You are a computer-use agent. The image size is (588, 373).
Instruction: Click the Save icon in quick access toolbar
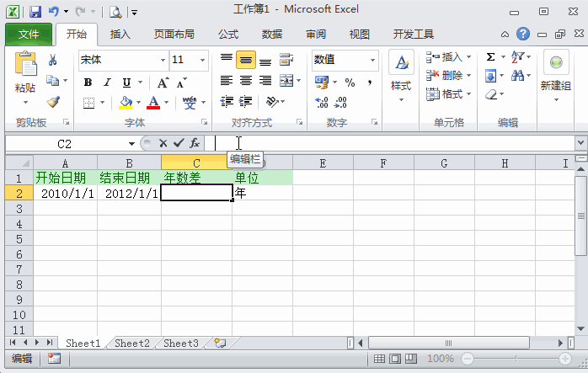(35, 12)
